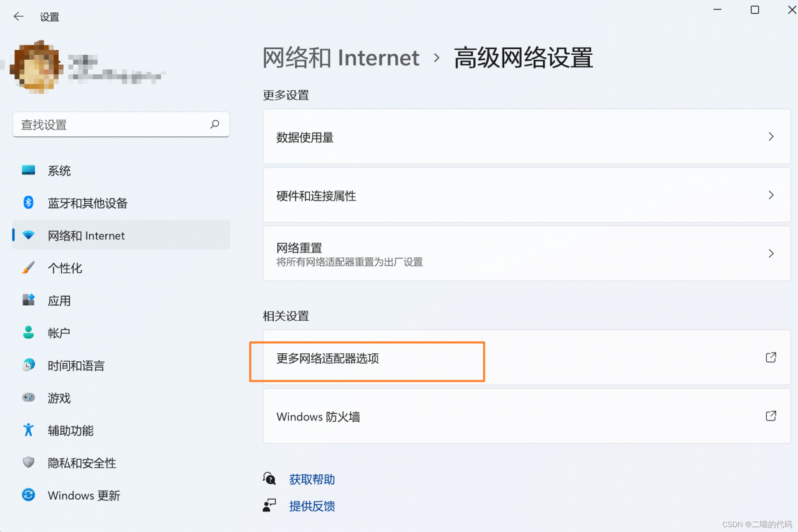Open Windows 防火墙 settings
Screen dimensions: 798x532
click(x=527, y=416)
